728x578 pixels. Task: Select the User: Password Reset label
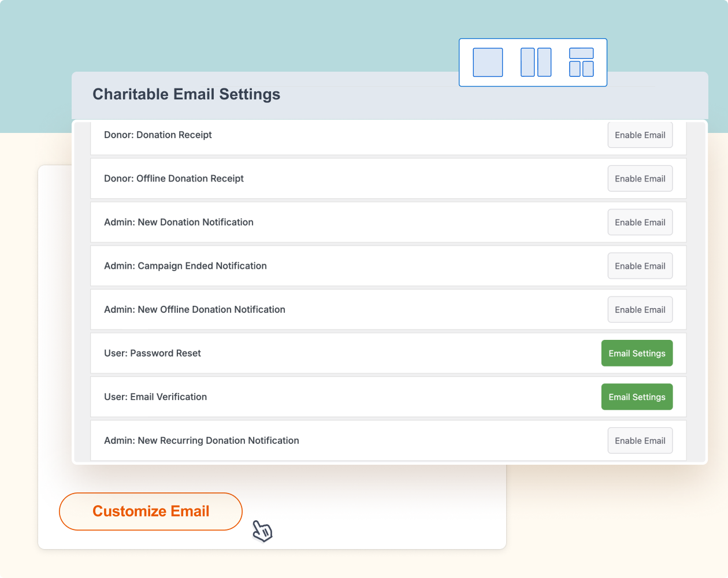coord(152,353)
